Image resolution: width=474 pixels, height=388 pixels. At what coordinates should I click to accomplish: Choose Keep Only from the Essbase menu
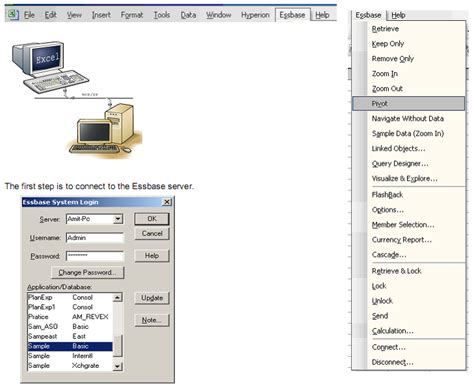click(x=409, y=44)
